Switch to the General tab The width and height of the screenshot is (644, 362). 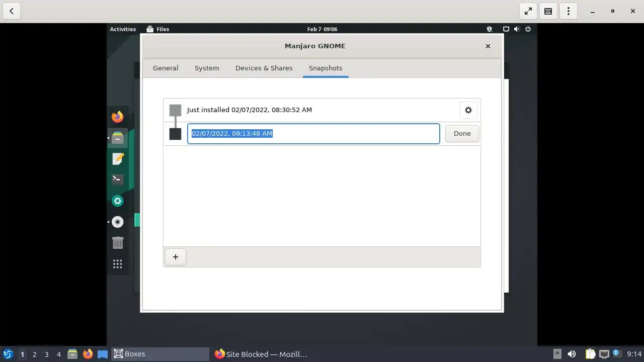(166, 68)
